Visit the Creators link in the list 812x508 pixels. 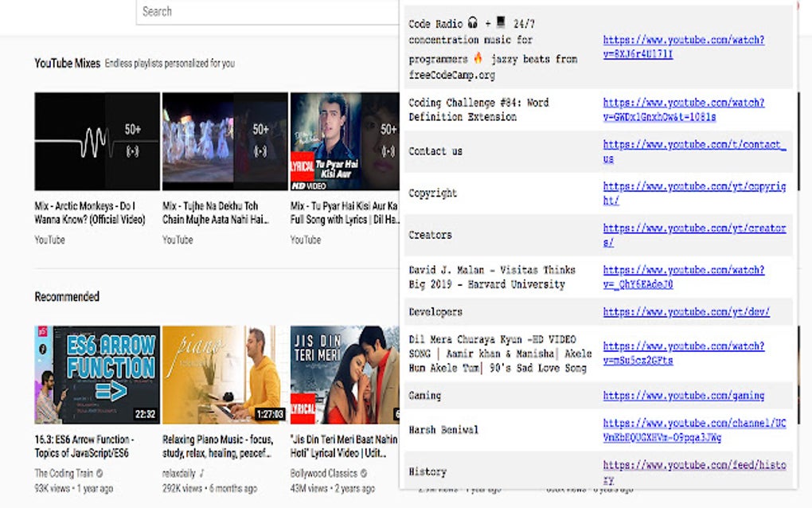(693, 235)
